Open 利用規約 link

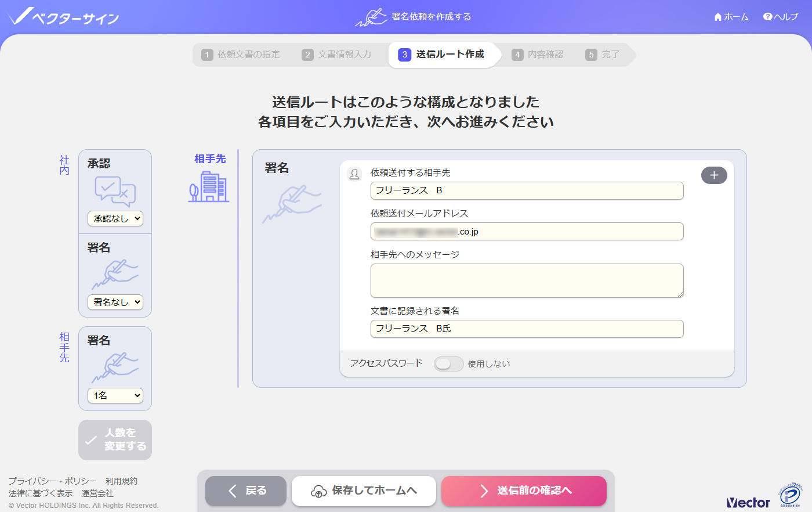coord(122,481)
